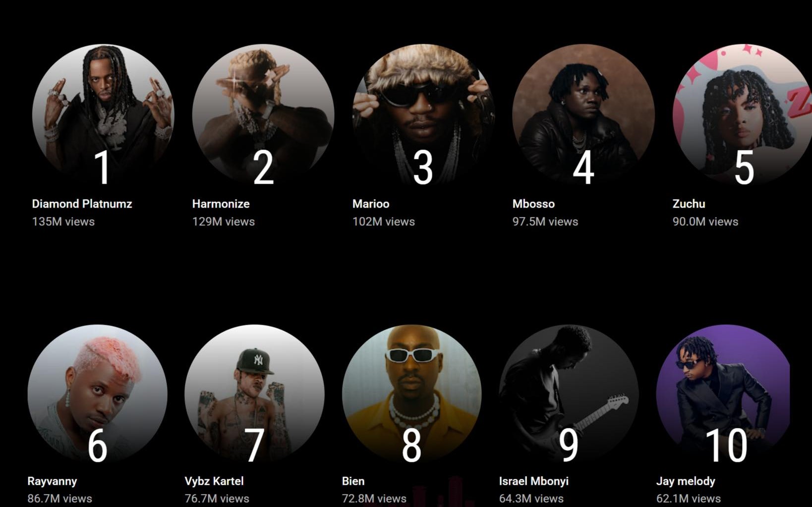Open Vybz Kartel's artist picture ranked 7
The image size is (812, 507).
[x=255, y=394]
